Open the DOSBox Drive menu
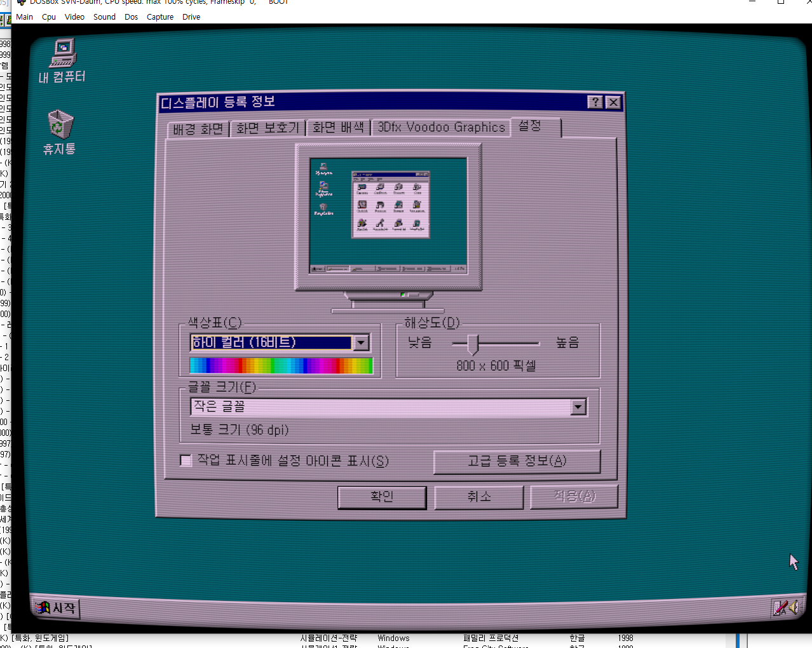 191,17
